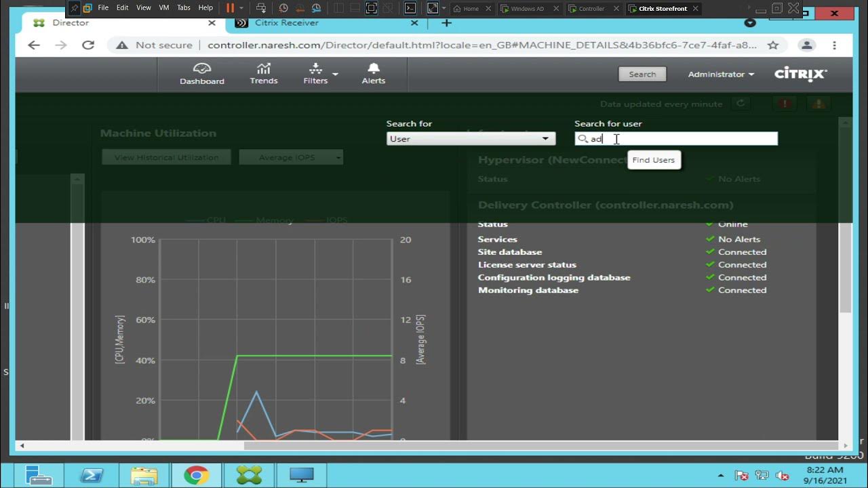Open File Explorer from taskbar
The width and height of the screenshot is (868, 488).
click(x=144, y=476)
